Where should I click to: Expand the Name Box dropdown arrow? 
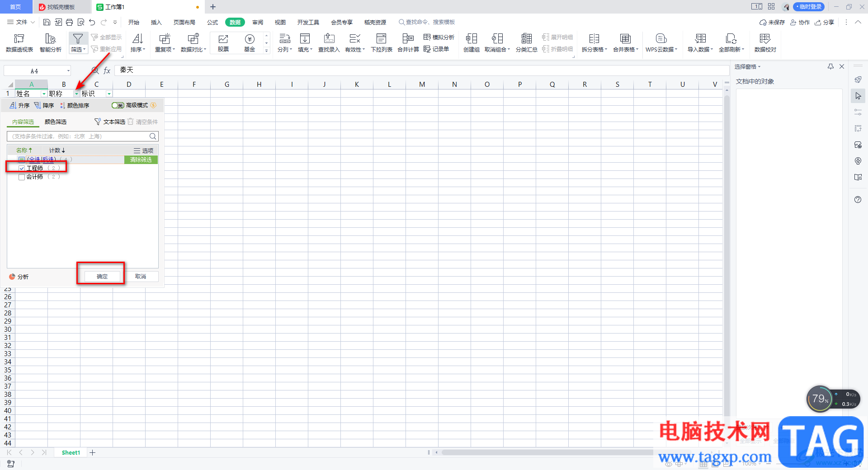68,70
